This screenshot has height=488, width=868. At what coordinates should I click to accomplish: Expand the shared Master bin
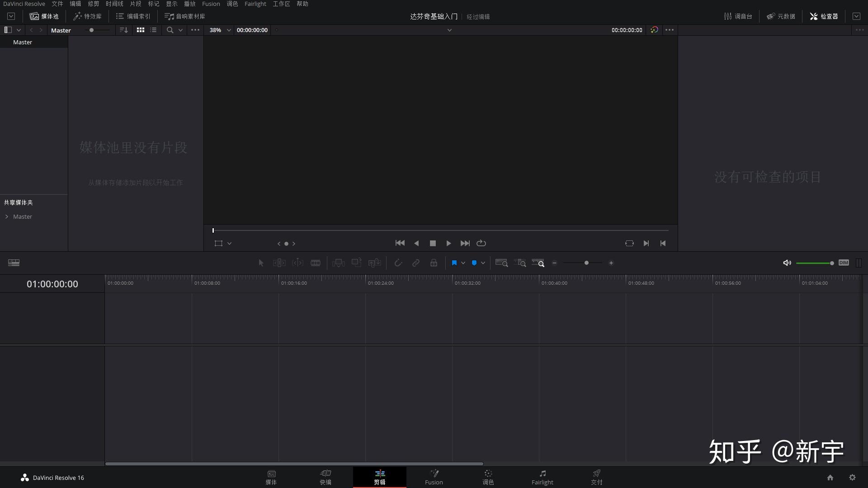click(x=7, y=216)
